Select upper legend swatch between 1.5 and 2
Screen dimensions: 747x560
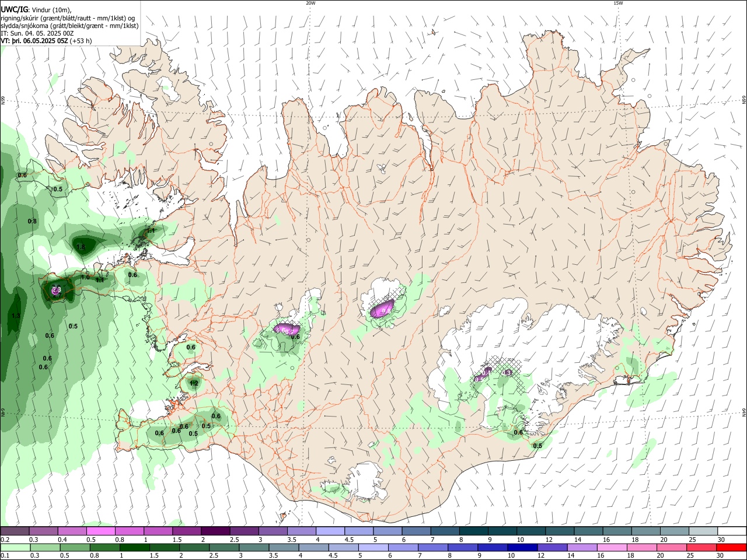click(x=186, y=531)
